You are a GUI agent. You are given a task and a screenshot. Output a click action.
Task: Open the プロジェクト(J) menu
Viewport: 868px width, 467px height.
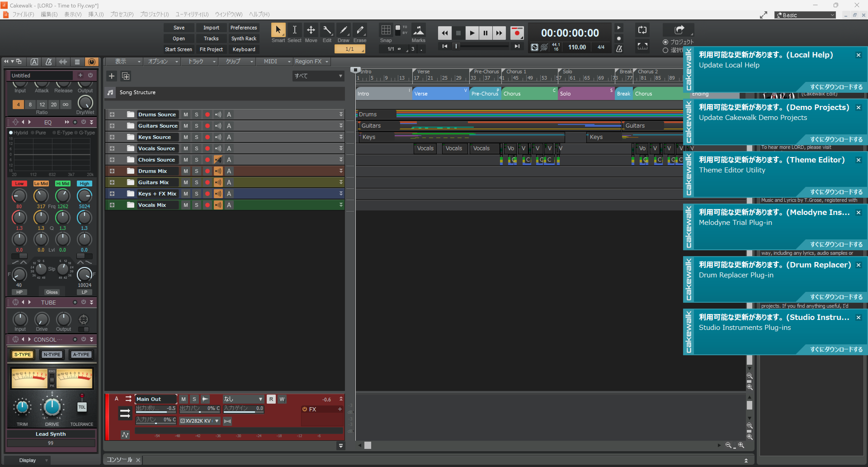(x=154, y=14)
